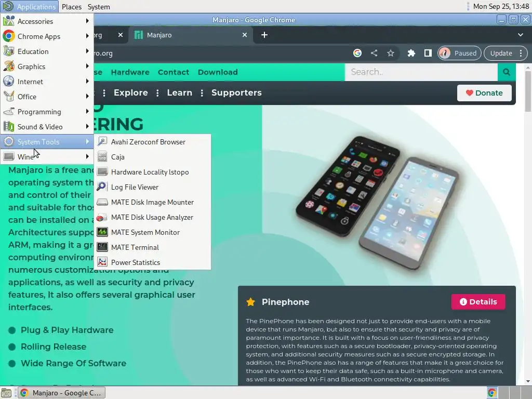The height and width of the screenshot is (399, 532).
Task: Expand the Chrome Apps submenu arrow
Action: click(87, 36)
